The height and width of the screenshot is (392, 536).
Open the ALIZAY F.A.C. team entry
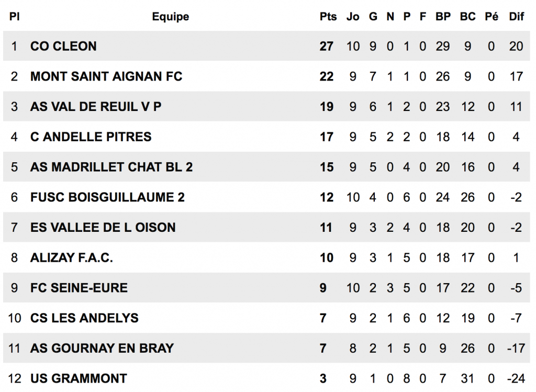point(72,257)
